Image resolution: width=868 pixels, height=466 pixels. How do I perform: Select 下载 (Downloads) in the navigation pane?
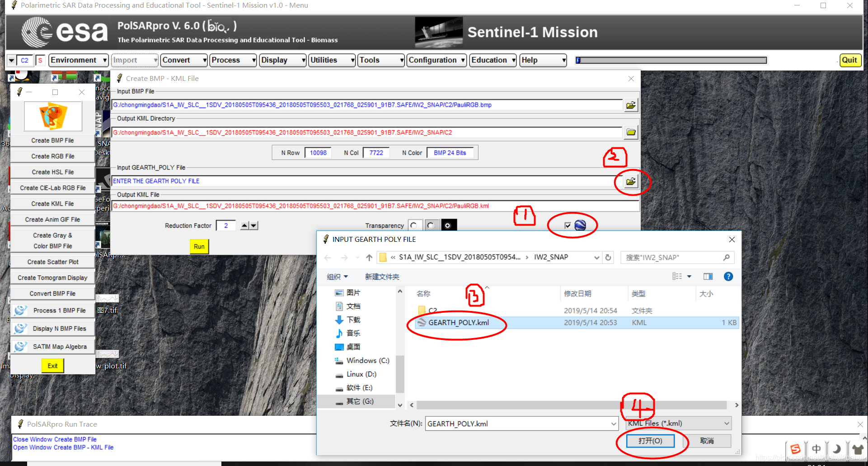pyautogui.click(x=347, y=320)
